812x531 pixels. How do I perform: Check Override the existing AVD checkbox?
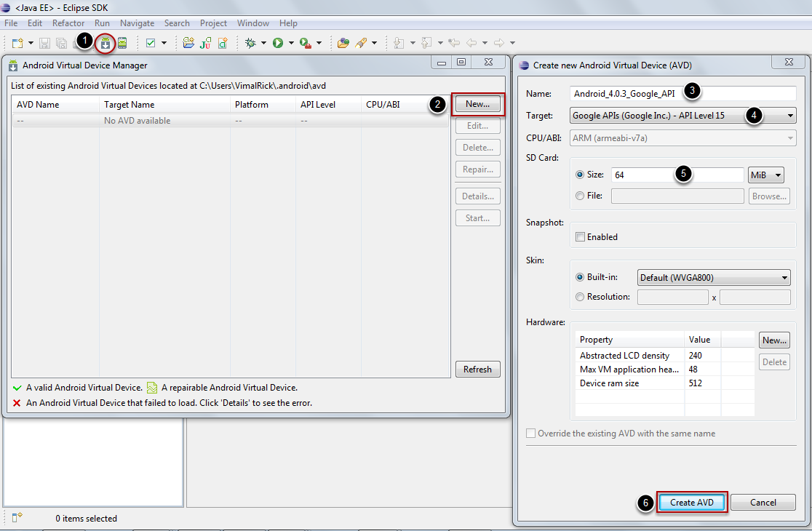pyautogui.click(x=531, y=434)
